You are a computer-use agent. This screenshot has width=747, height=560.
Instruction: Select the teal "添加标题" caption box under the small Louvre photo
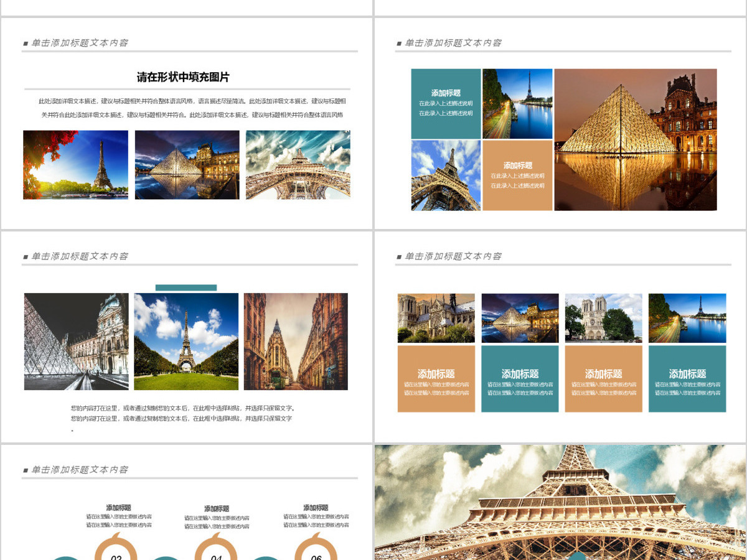(520, 379)
